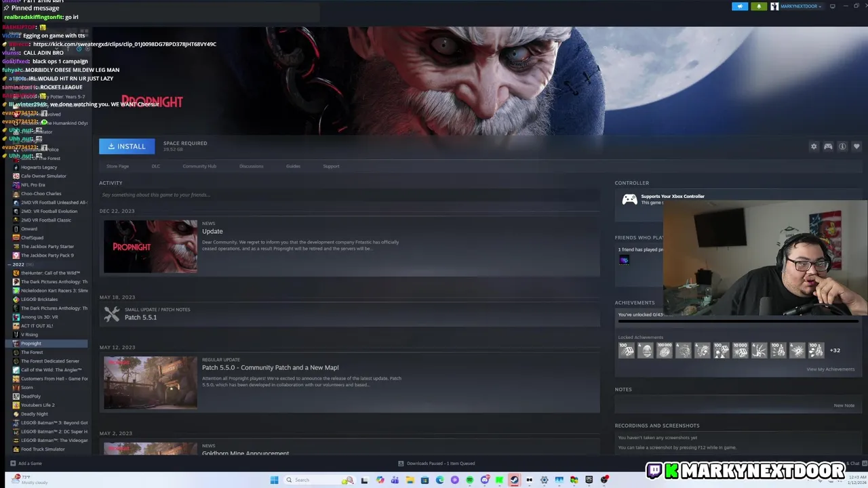Screen dimensions: 868x488
Task: Click the friend avatar who played
Action: click(x=624, y=260)
